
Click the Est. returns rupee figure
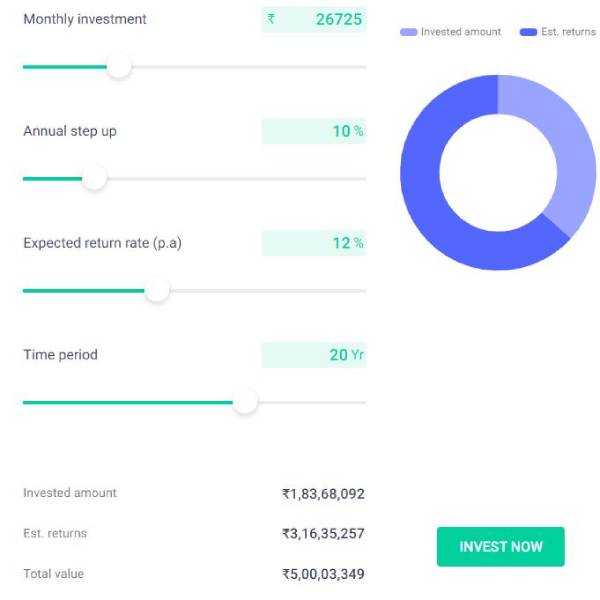(x=323, y=534)
